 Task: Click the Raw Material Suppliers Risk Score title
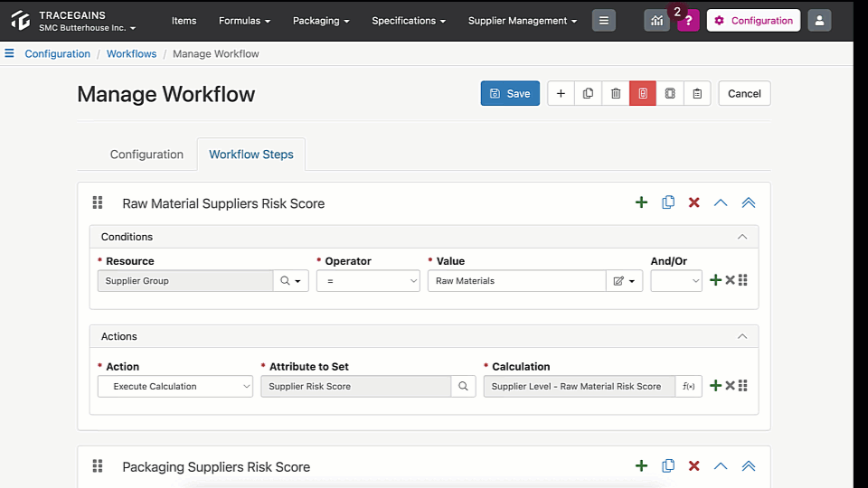(x=223, y=203)
